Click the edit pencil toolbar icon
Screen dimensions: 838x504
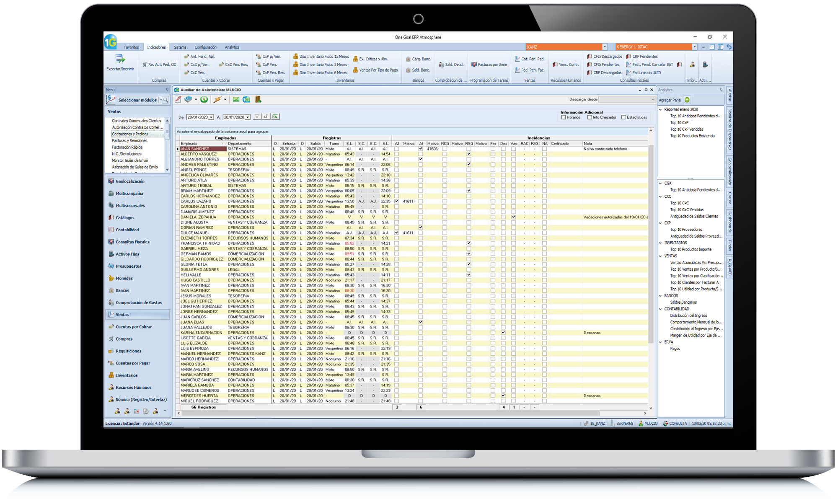coord(178,99)
